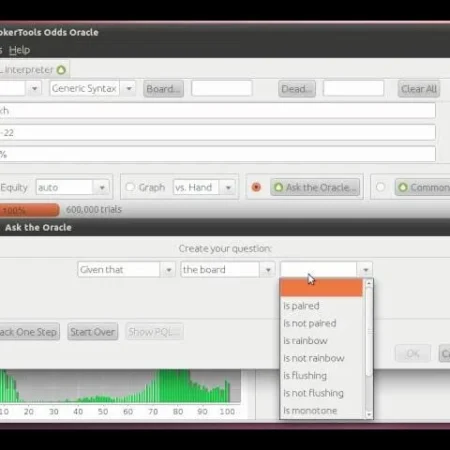The image size is (450, 450).
Task: Choose 'is rainbow' from the list
Action: pos(305,341)
